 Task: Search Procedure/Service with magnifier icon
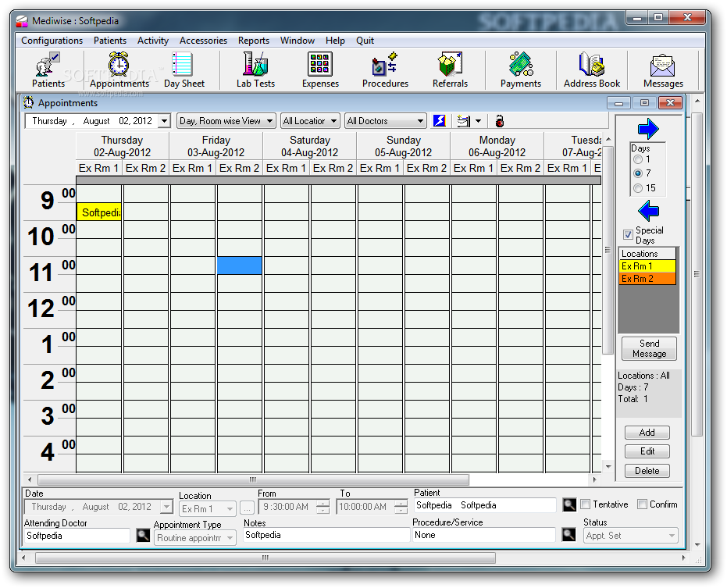click(568, 535)
